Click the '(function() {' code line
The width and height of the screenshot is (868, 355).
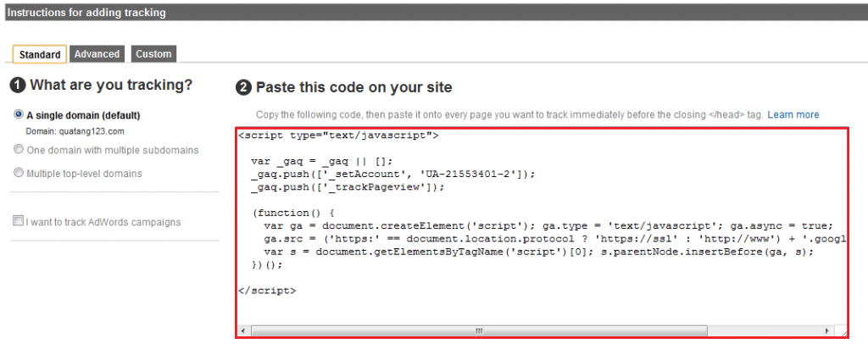click(x=293, y=214)
